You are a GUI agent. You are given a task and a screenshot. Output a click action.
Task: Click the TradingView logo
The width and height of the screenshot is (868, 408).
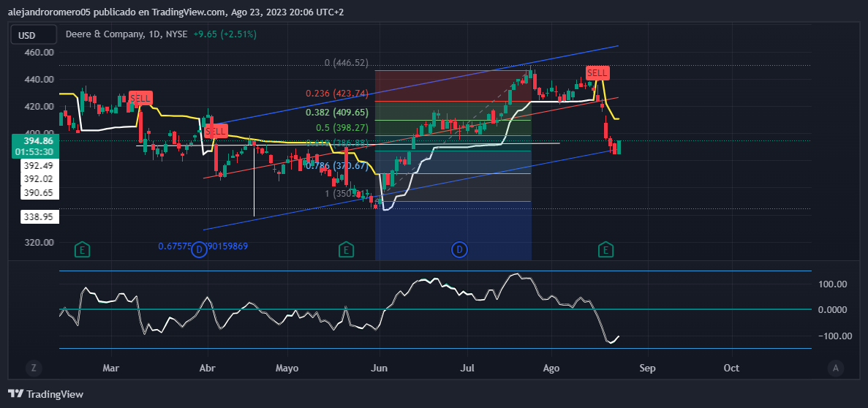(x=46, y=394)
